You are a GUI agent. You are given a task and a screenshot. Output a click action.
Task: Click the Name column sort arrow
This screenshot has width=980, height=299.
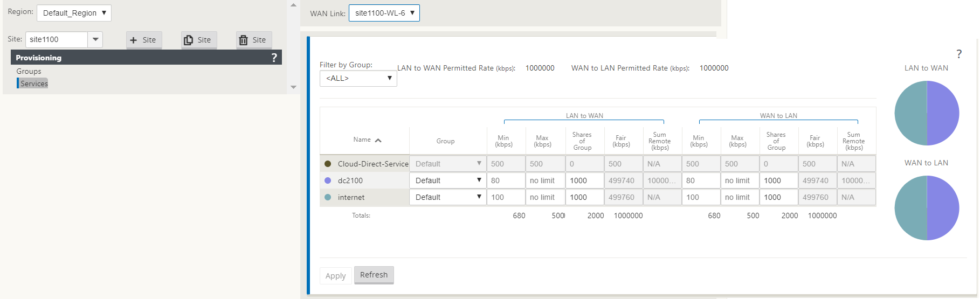tap(378, 140)
